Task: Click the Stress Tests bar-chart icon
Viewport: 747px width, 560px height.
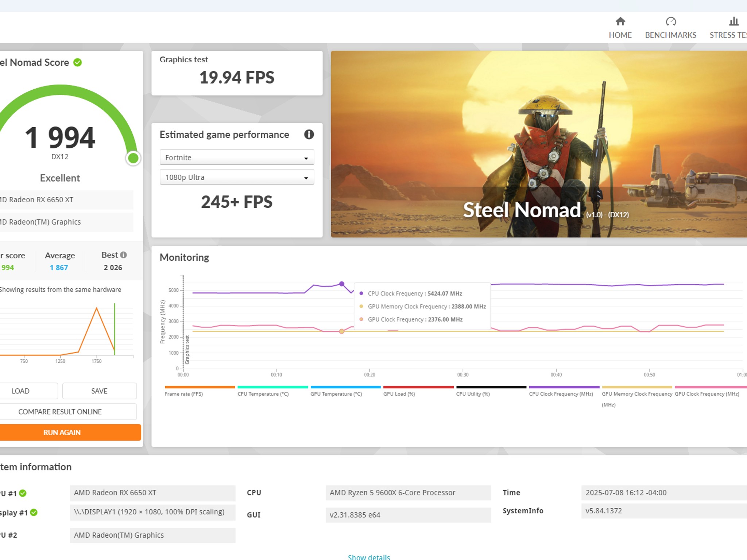Action: 734,22
